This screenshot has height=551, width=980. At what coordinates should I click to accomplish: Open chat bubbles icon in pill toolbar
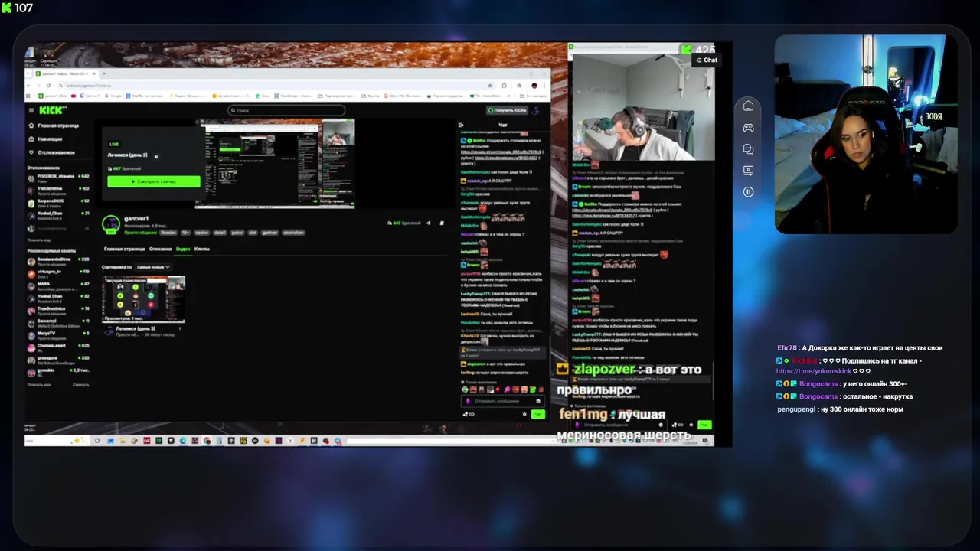coord(748,149)
